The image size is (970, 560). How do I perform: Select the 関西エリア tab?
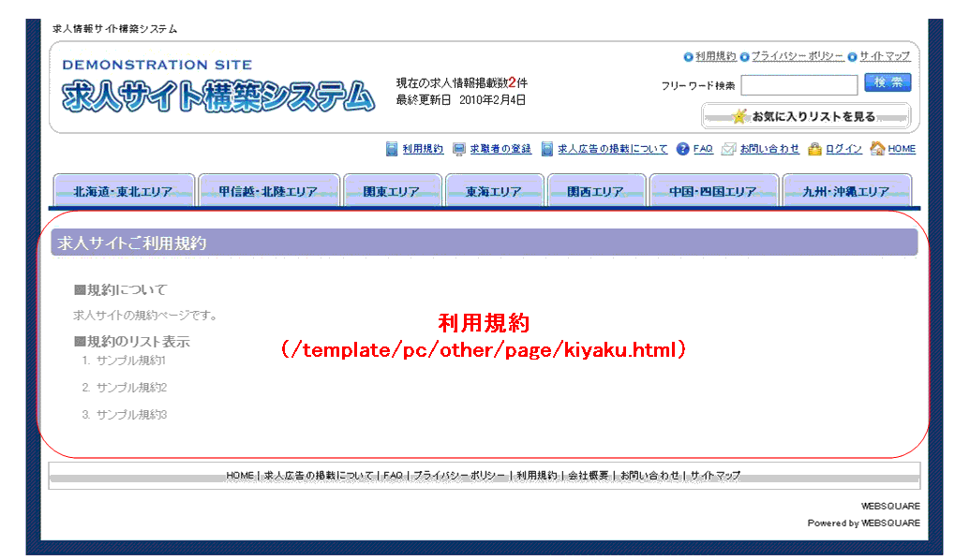596,191
